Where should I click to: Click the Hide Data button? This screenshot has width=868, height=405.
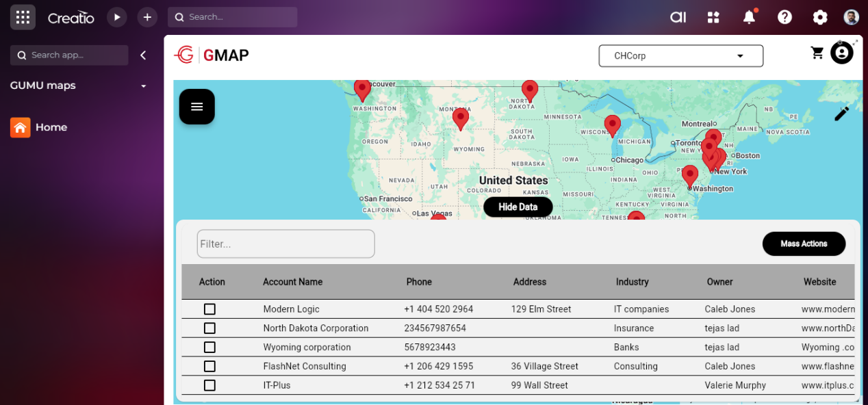518,207
